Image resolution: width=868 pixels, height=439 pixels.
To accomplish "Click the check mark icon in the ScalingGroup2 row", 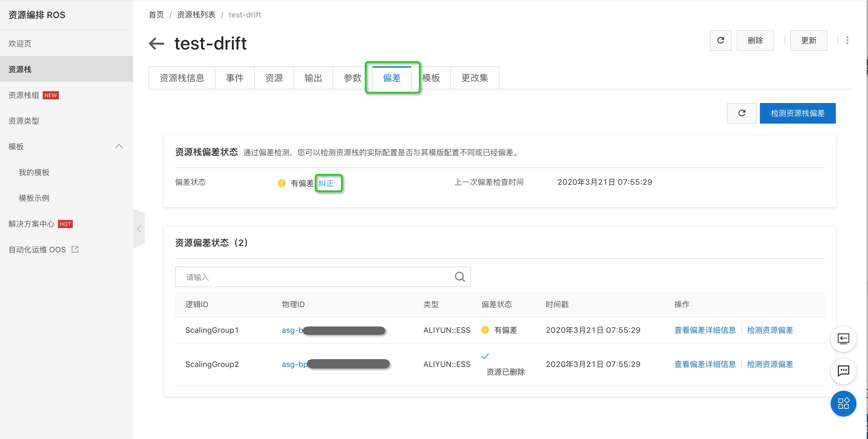I will tap(485, 356).
